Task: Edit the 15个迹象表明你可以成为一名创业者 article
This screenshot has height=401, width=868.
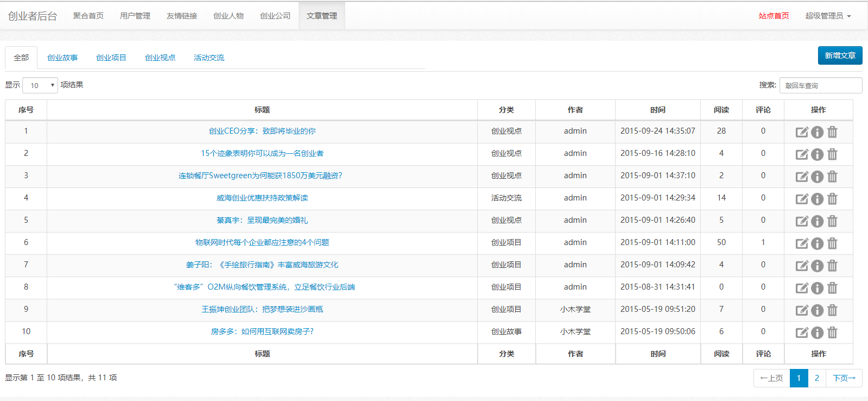Action: click(802, 154)
